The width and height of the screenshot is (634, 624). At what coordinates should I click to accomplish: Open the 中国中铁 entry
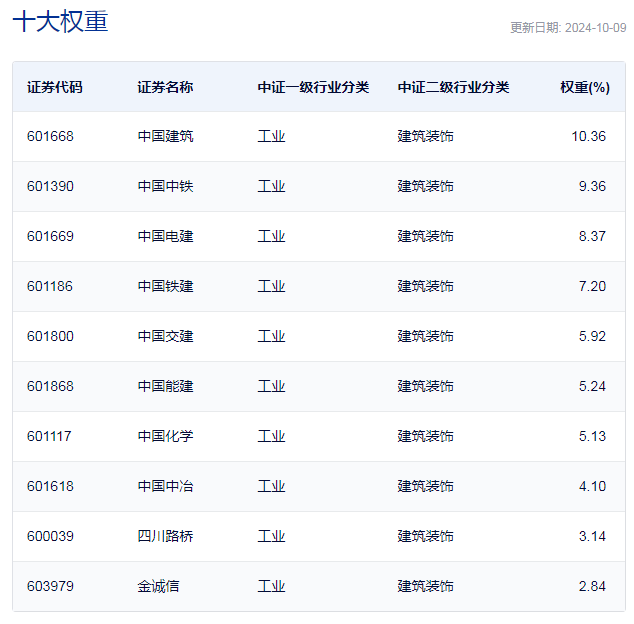point(165,186)
